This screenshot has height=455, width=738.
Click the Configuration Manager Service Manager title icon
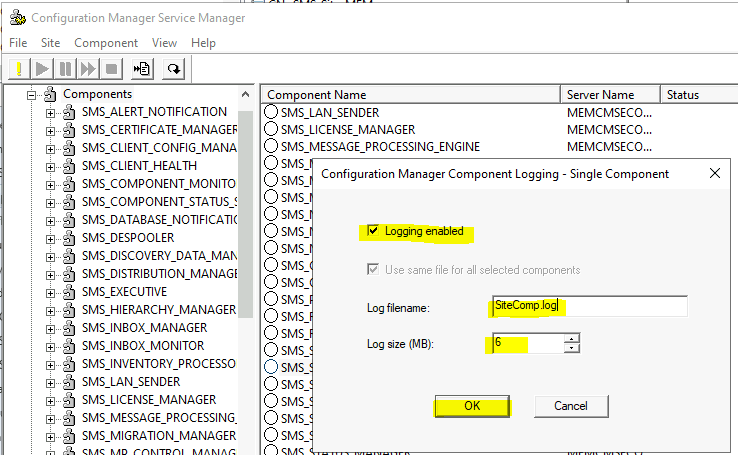click(x=18, y=18)
